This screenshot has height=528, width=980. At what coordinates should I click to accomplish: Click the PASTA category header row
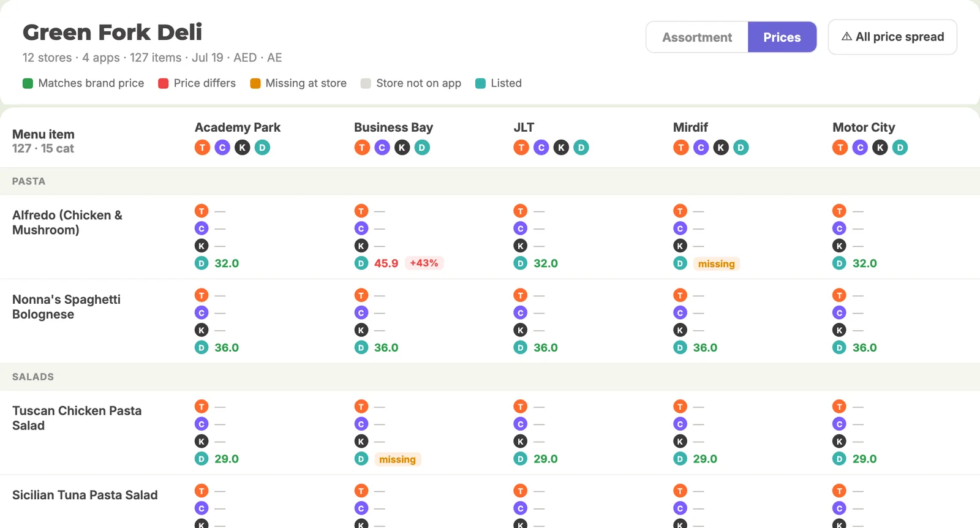pos(490,181)
